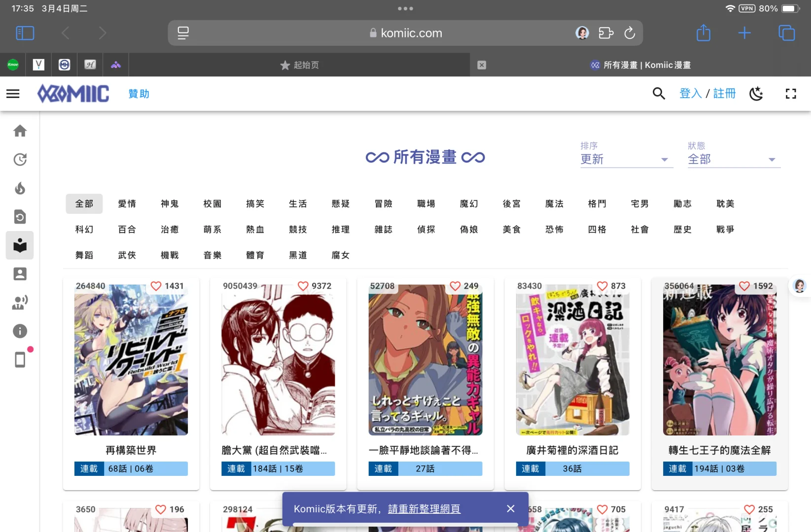Screen dimensions: 811x532
Task: Filter manga by the 愛情 category
Action: [x=127, y=203]
